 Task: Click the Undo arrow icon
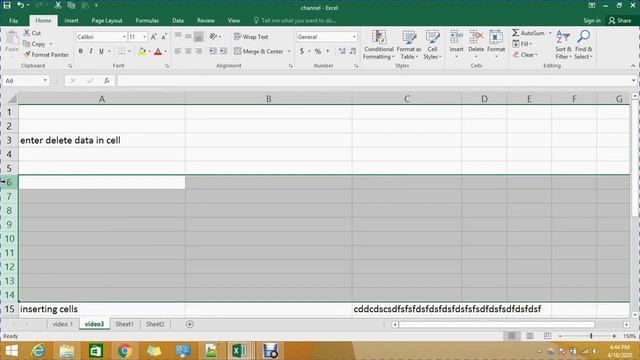point(20,5)
